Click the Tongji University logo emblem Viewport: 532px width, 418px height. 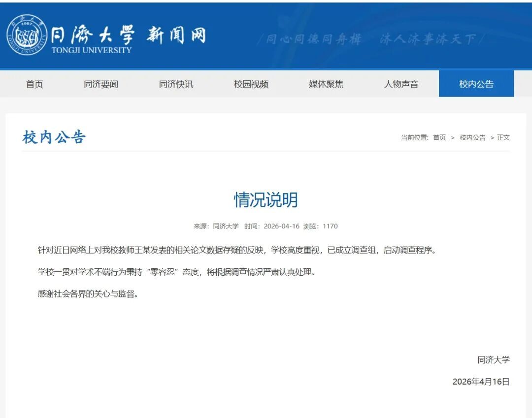pyautogui.click(x=26, y=35)
